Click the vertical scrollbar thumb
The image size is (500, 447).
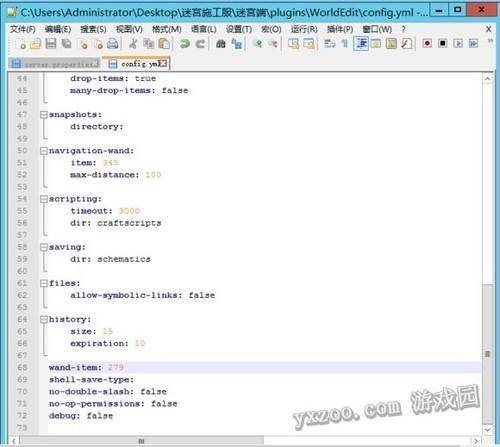[488, 354]
